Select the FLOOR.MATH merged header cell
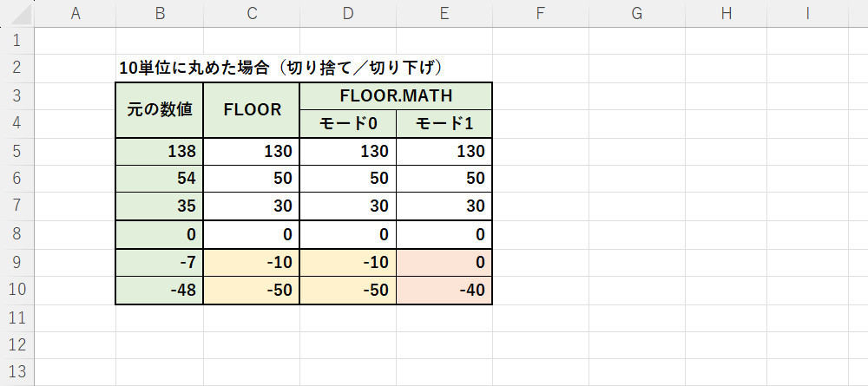The height and width of the screenshot is (386, 868). click(x=396, y=96)
